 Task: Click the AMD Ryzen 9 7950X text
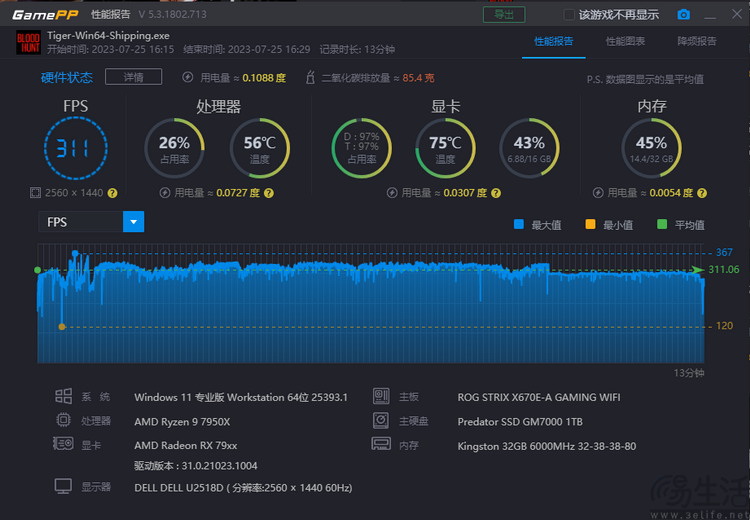182,422
